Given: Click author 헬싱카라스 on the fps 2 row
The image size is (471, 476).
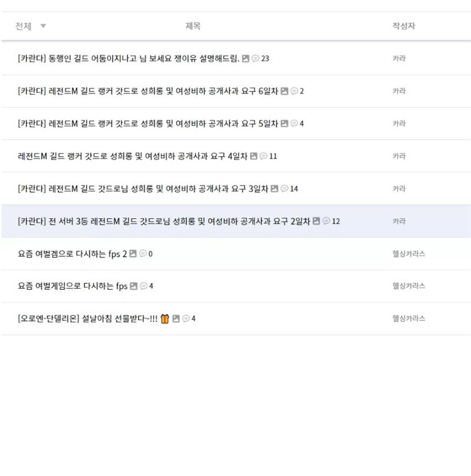Looking at the screenshot, I should [x=409, y=253].
